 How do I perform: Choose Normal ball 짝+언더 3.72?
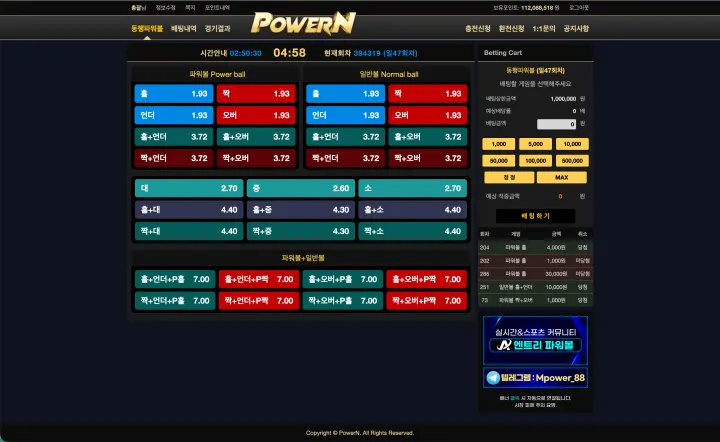click(x=345, y=158)
